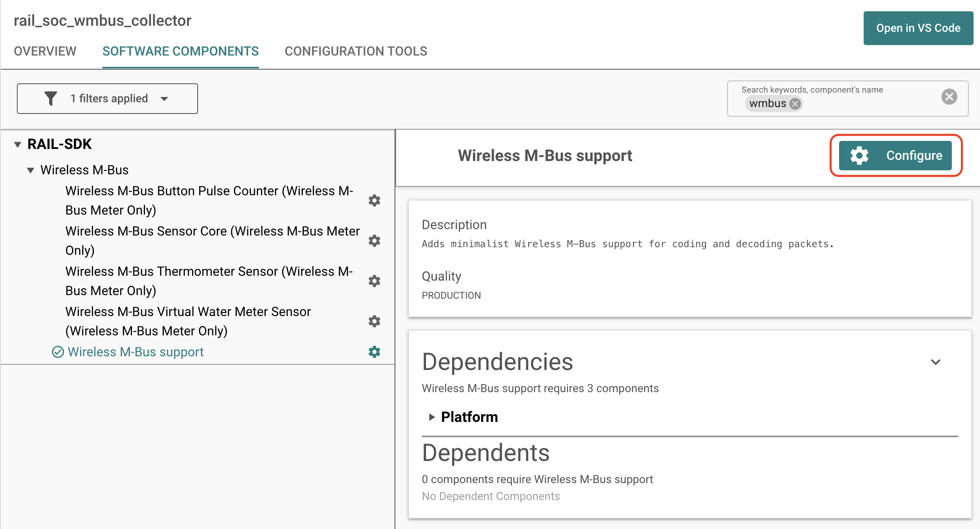Open teal gear for Wireless M-Bus support row

point(374,352)
